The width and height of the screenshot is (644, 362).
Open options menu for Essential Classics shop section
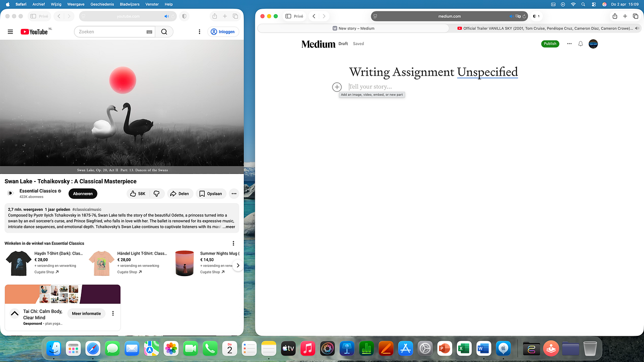(x=233, y=243)
